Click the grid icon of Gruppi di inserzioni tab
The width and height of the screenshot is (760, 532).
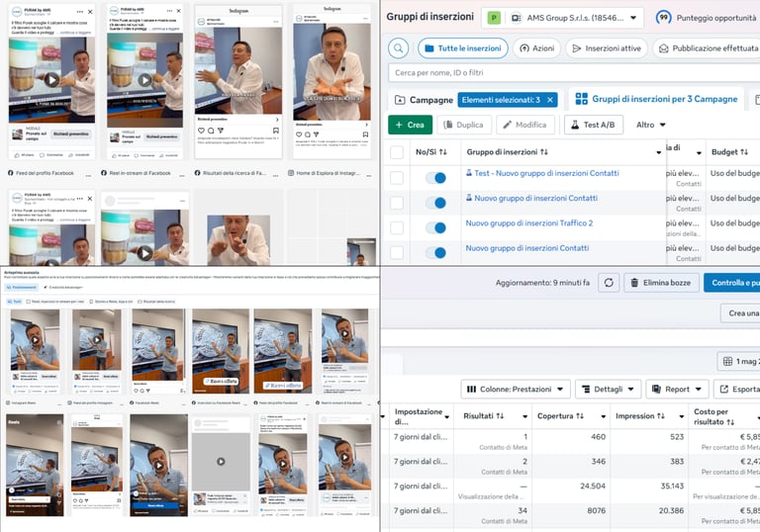tap(581, 99)
